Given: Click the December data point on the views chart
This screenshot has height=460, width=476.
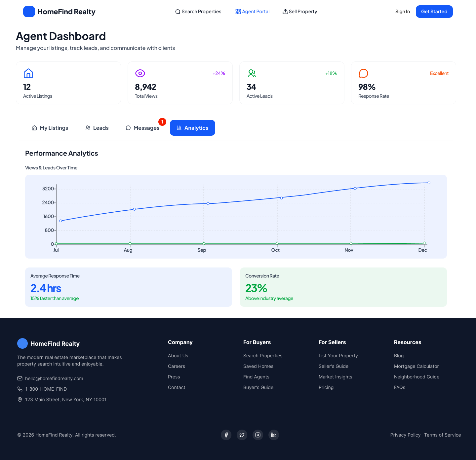Looking at the screenshot, I should pos(429,183).
